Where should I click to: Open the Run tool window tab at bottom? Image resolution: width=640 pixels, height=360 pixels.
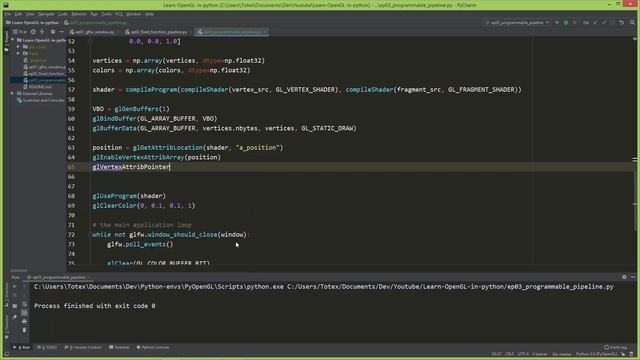point(22,347)
